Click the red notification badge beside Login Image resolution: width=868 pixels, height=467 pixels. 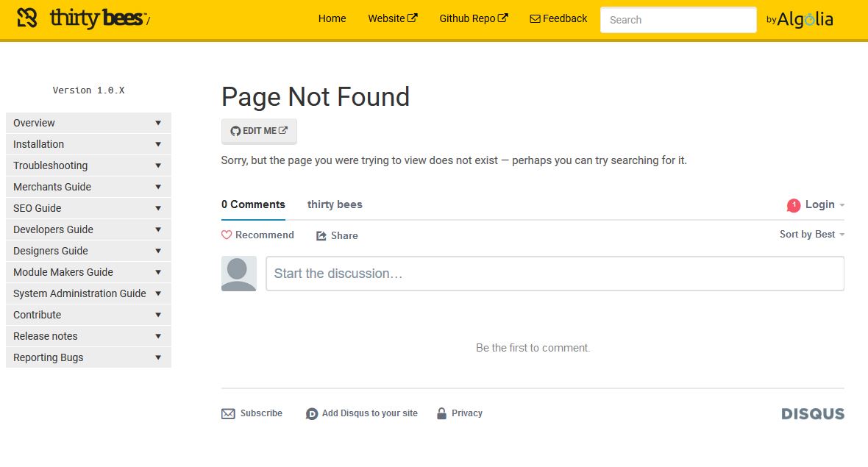pos(793,205)
